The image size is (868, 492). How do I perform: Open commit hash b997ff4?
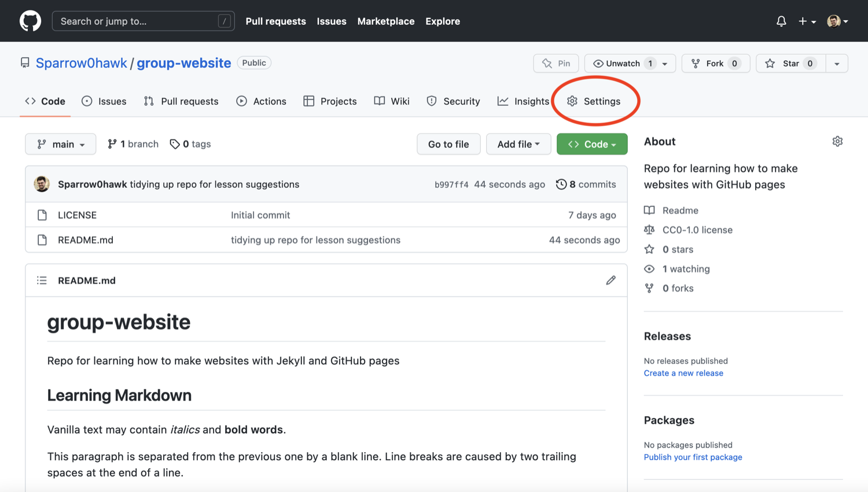pos(451,185)
